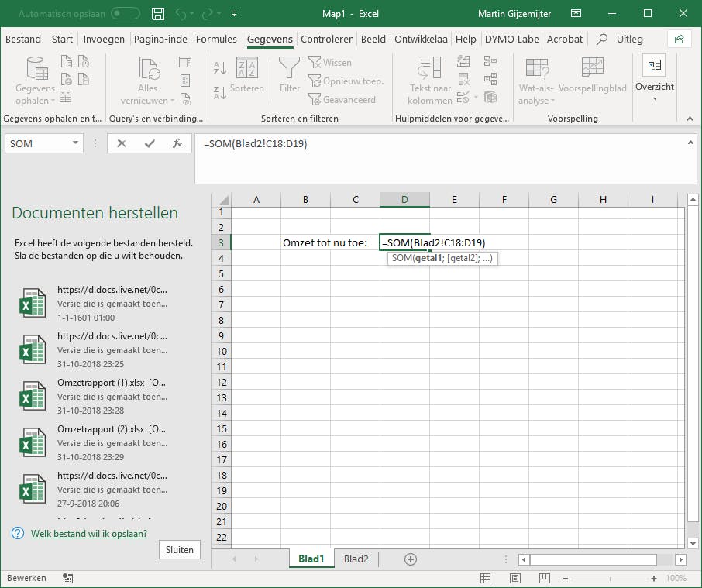
Task: Open 'Welk bestand wil ik opslaan?' link
Action: point(89,533)
